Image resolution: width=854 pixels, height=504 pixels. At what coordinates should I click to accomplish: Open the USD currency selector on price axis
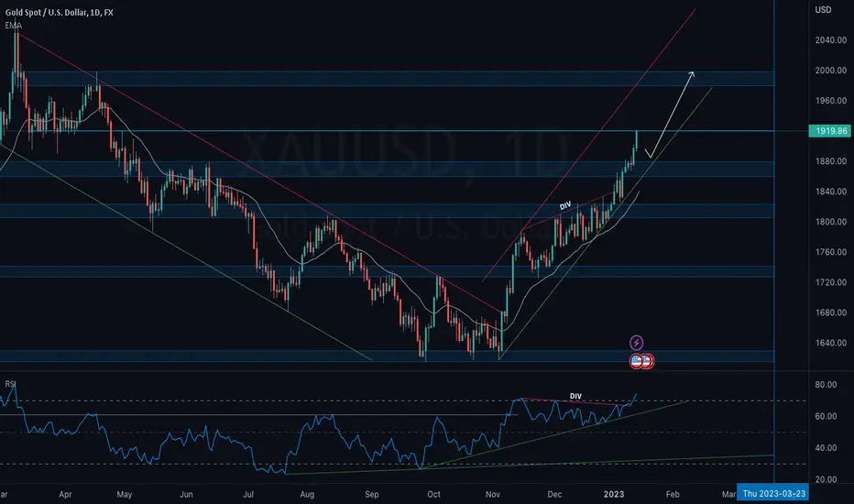[x=823, y=10]
